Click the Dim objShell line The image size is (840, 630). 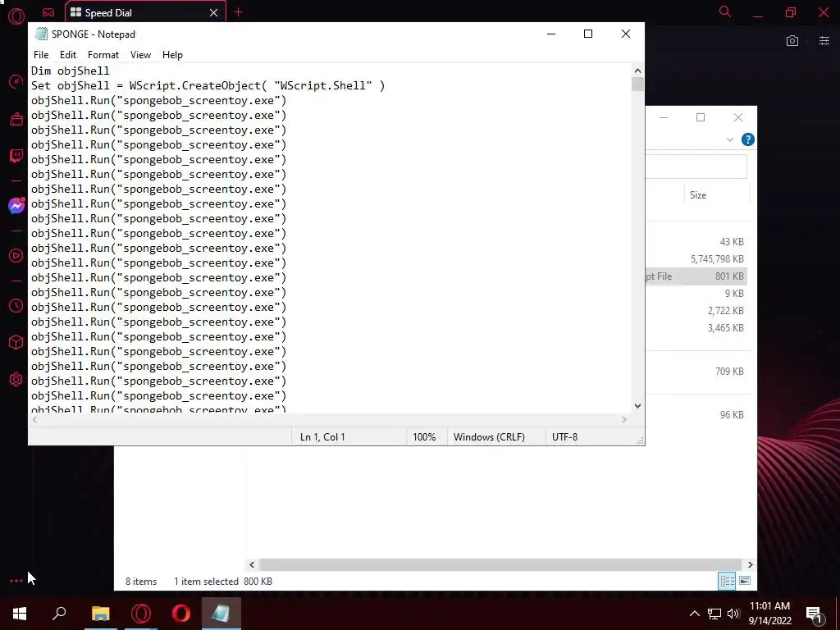[71, 71]
